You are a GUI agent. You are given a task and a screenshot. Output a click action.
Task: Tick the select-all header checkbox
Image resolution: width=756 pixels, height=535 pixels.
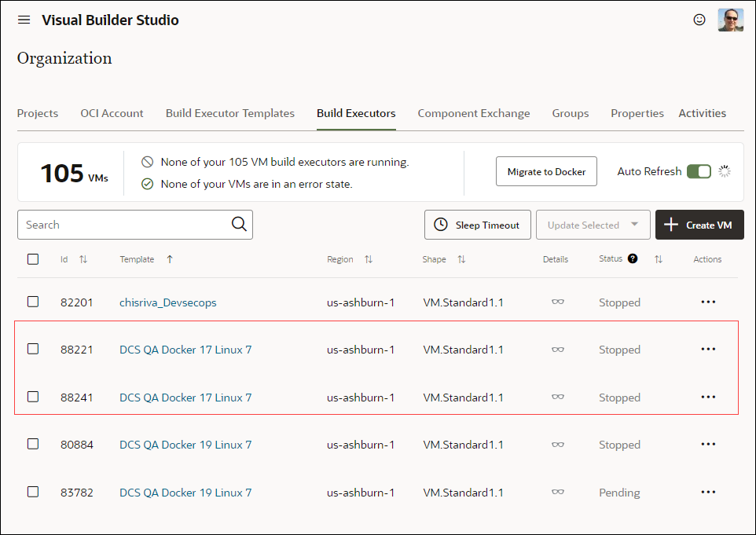coord(33,258)
